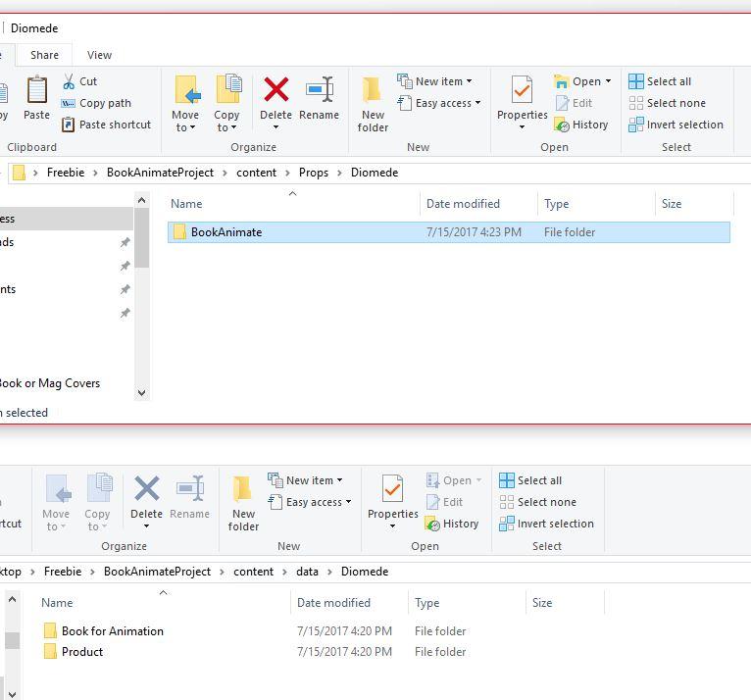The image size is (751, 700).
Task: Click Select all in the upper window
Action: point(660,81)
